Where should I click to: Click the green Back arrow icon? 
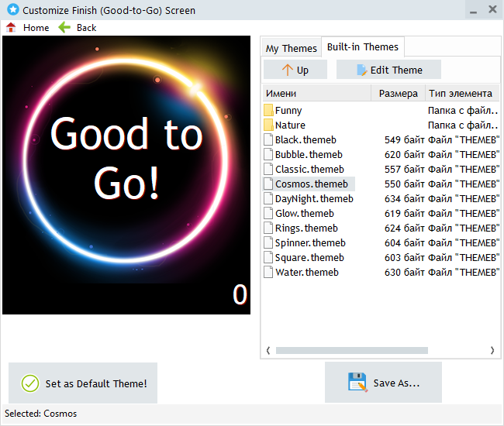tap(64, 27)
